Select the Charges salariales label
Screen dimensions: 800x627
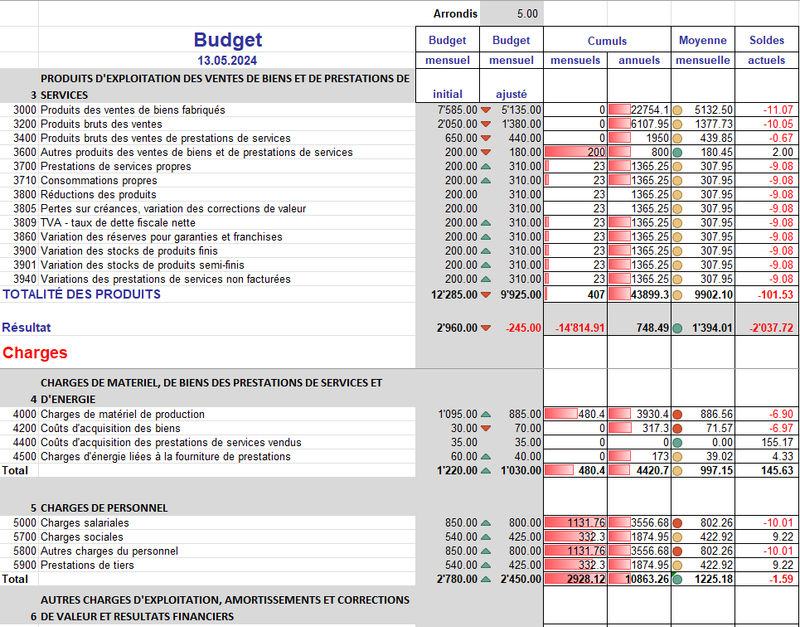(85, 523)
